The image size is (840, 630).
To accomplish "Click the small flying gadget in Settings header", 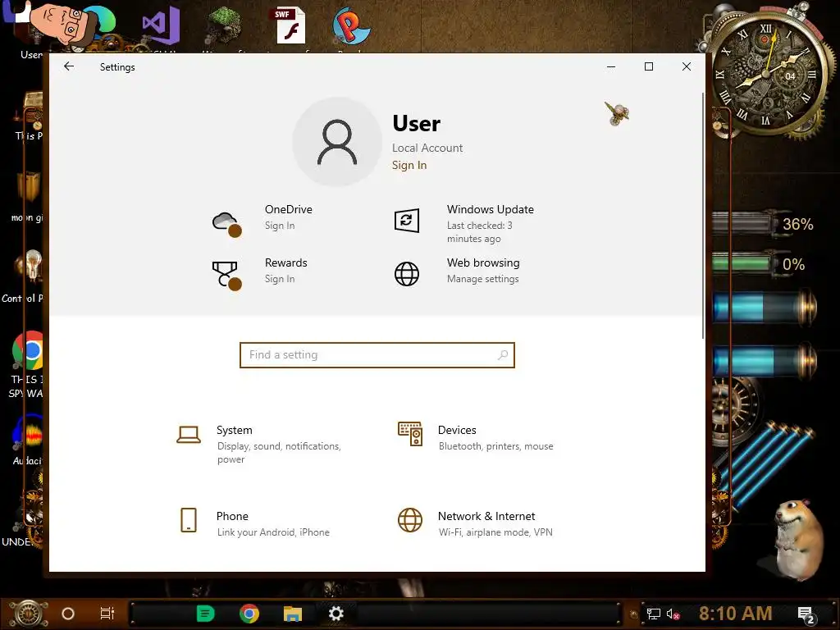I will pos(617,112).
